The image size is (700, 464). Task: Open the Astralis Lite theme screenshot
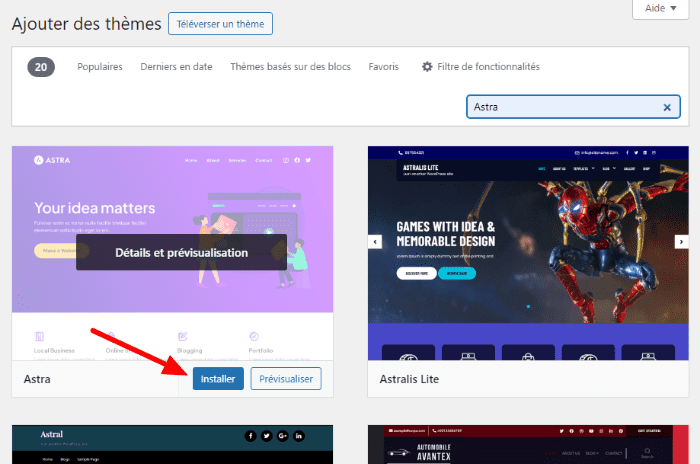[528, 253]
